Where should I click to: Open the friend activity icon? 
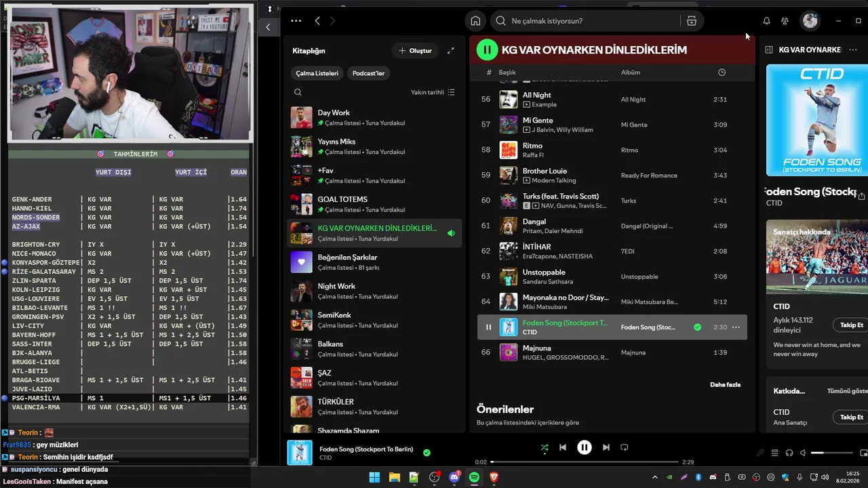785,21
